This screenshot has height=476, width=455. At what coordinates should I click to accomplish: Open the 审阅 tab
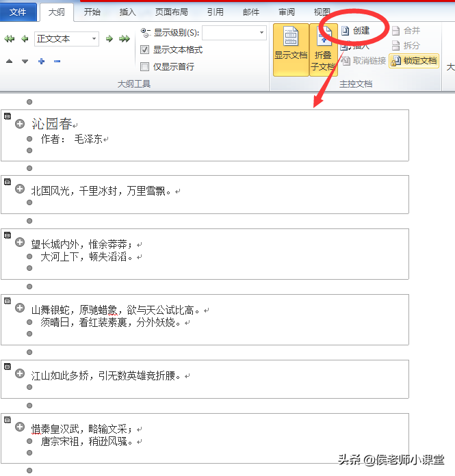tap(287, 12)
